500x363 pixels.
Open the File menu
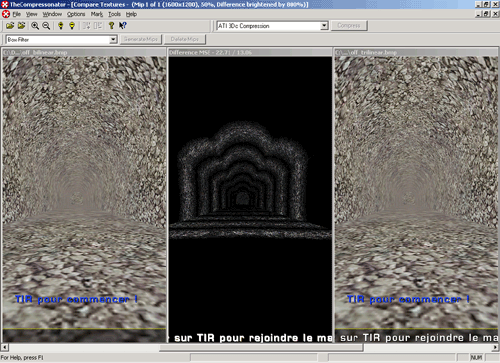(17, 14)
